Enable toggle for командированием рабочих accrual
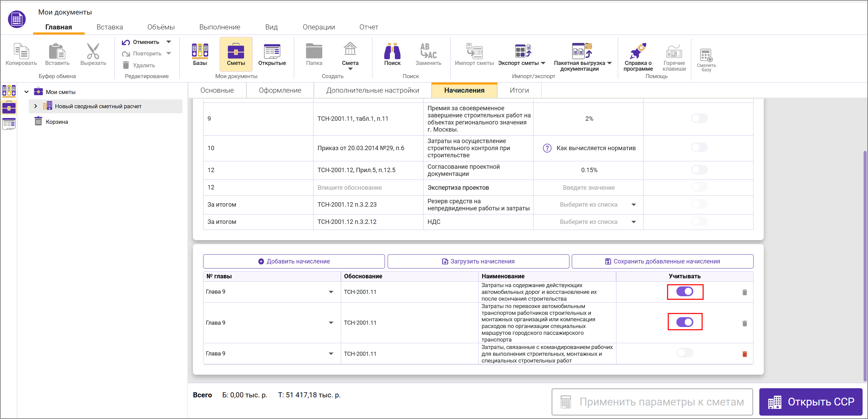 coord(685,353)
